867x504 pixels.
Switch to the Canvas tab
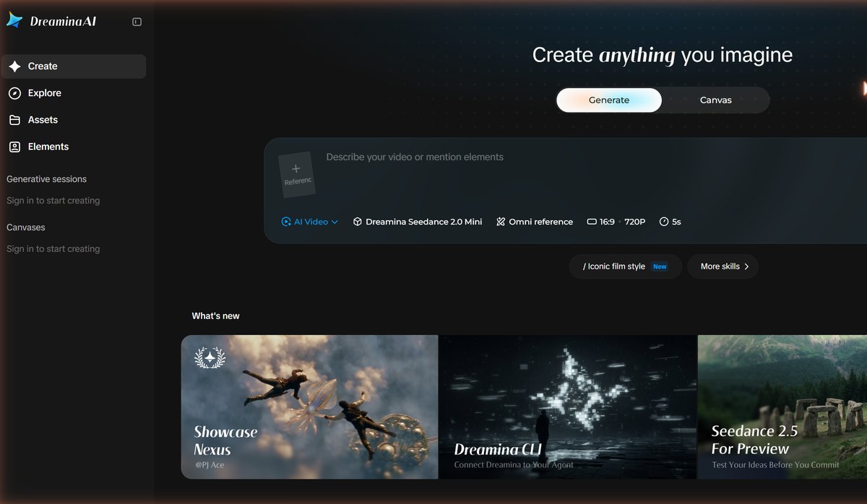[x=716, y=100]
